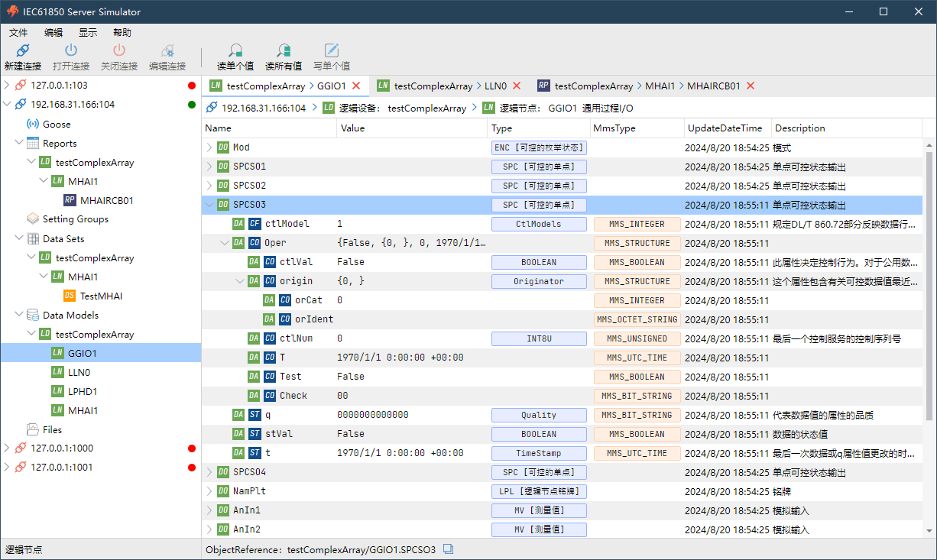The width and height of the screenshot is (937, 560).
Task: Click the 新建连接 new connection icon
Action: coord(23,51)
